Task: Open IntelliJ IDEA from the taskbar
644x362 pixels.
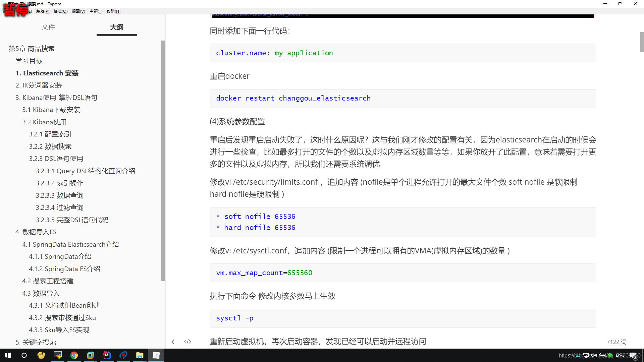Action: point(107,355)
